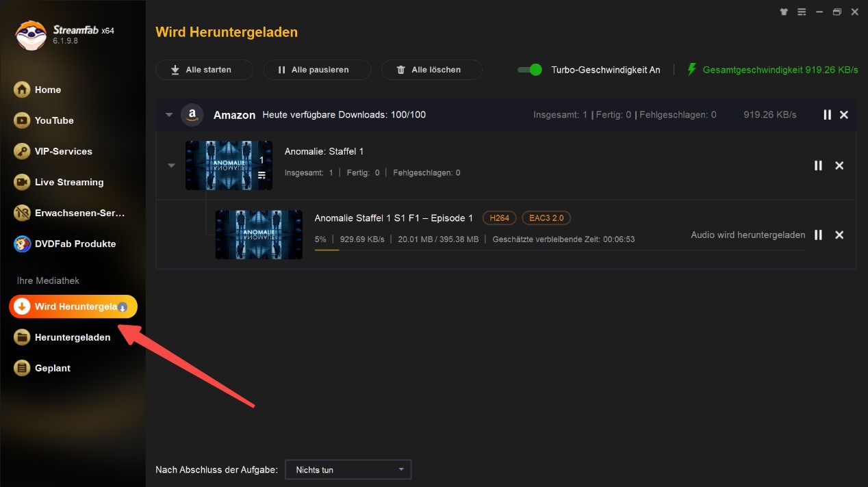
Task: Click 'Audio wird heruntergeladen' status text
Action: [x=748, y=235]
